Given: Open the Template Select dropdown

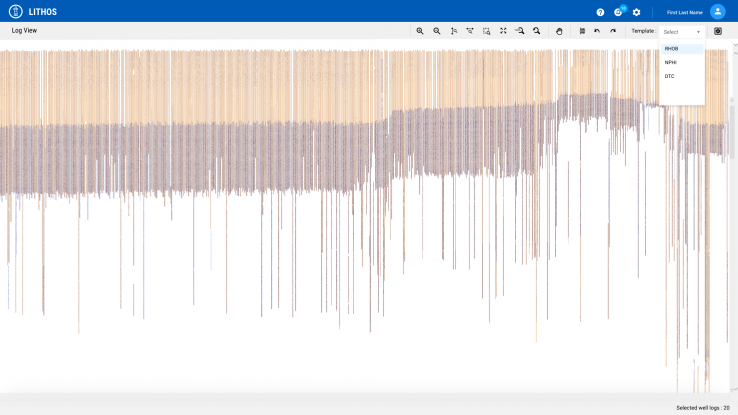Looking at the screenshot, I should click(682, 32).
